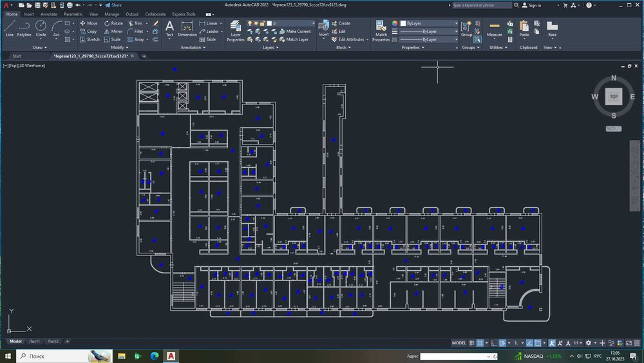This screenshot has height=363, width=644.
Task: Toggle drawing grid display in status bar
Action: 472,343
